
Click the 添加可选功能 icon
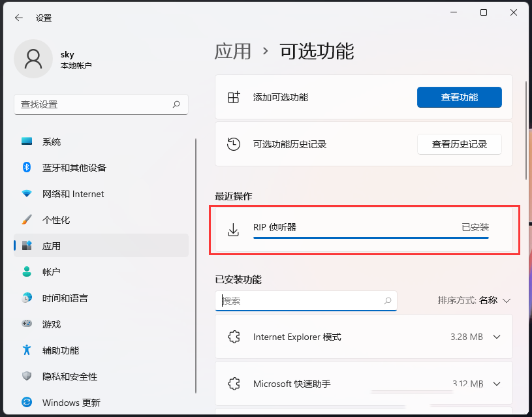click(234, 97)
